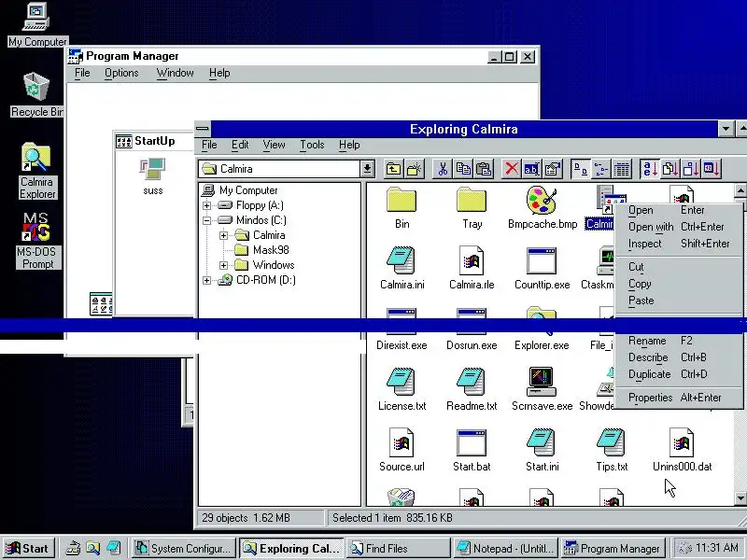
Task: Click the Start button
Action: 28,548
